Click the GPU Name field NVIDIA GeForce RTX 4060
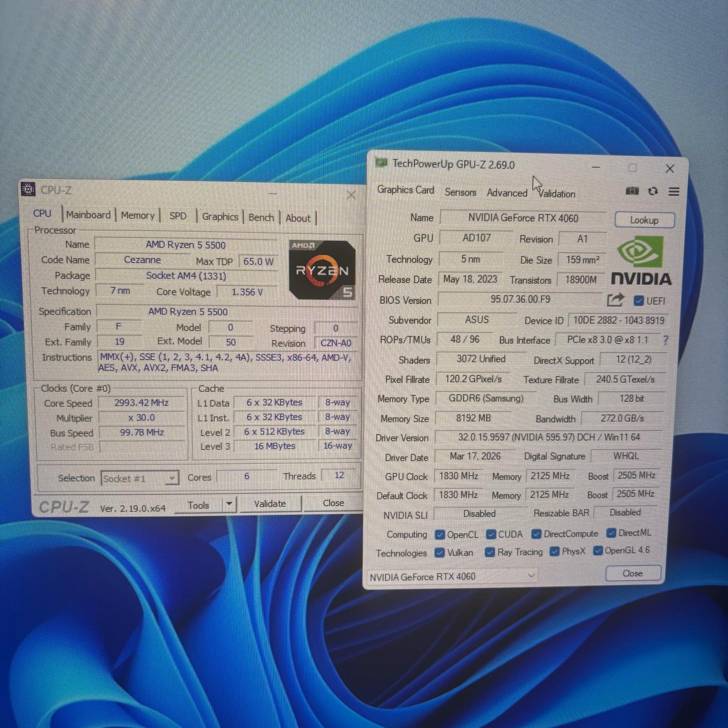 tap(523, 218)
